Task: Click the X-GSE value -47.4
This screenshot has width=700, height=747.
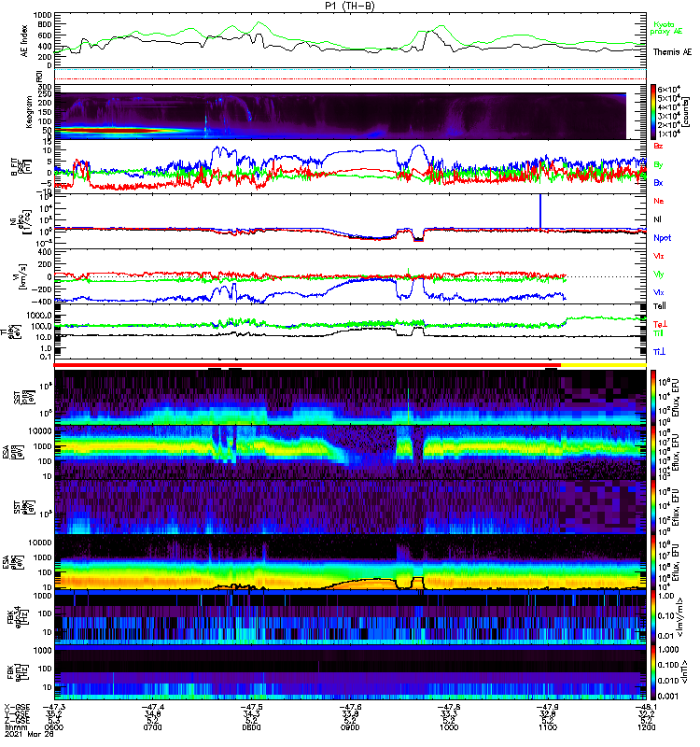Action: click(x=152, y=707)
